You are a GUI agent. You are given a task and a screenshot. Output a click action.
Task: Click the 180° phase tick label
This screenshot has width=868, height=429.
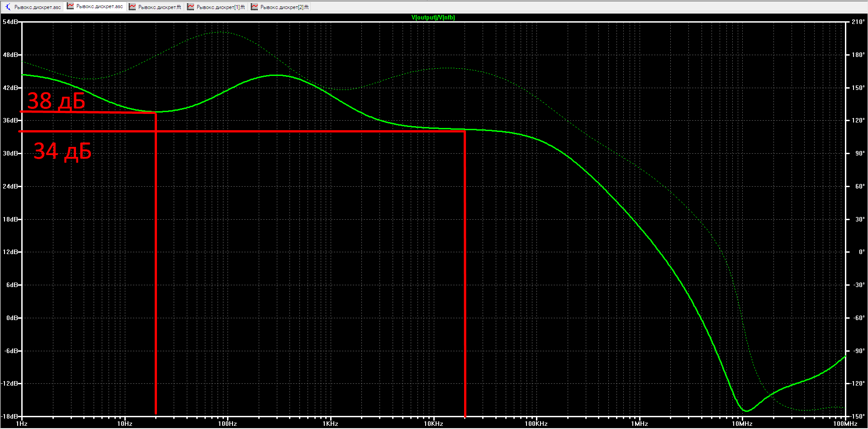(x=858, y=55)
